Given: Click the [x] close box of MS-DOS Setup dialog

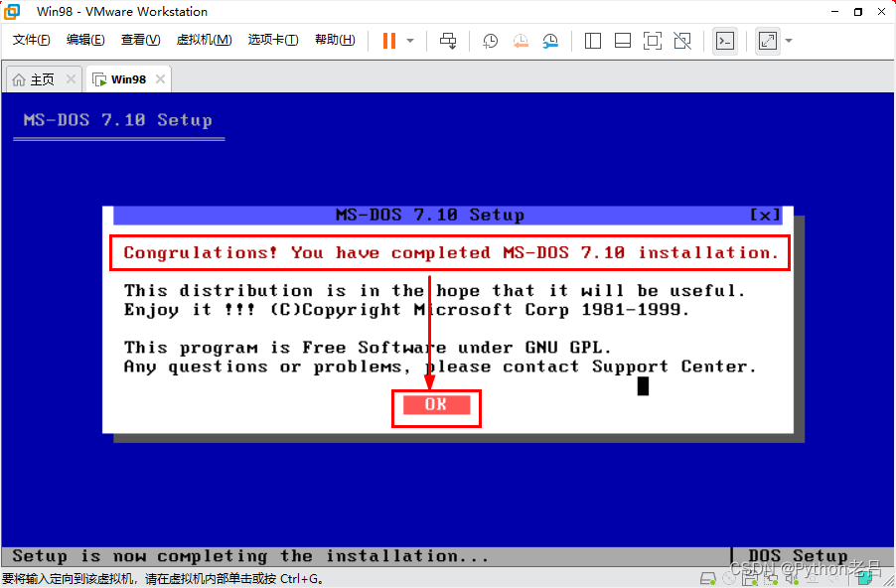Looking at the screenshot, I should [765, 215].
